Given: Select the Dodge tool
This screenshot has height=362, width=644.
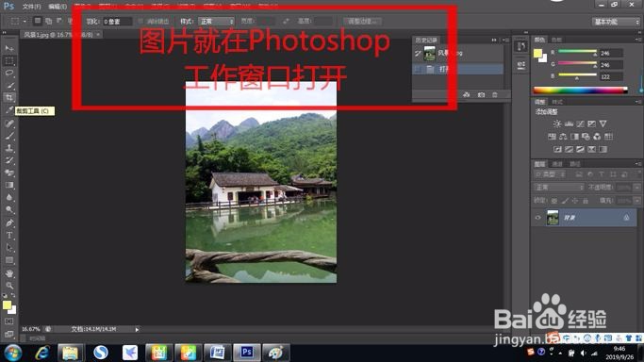Looking at the screenshot, I should [x=9, y=209].
